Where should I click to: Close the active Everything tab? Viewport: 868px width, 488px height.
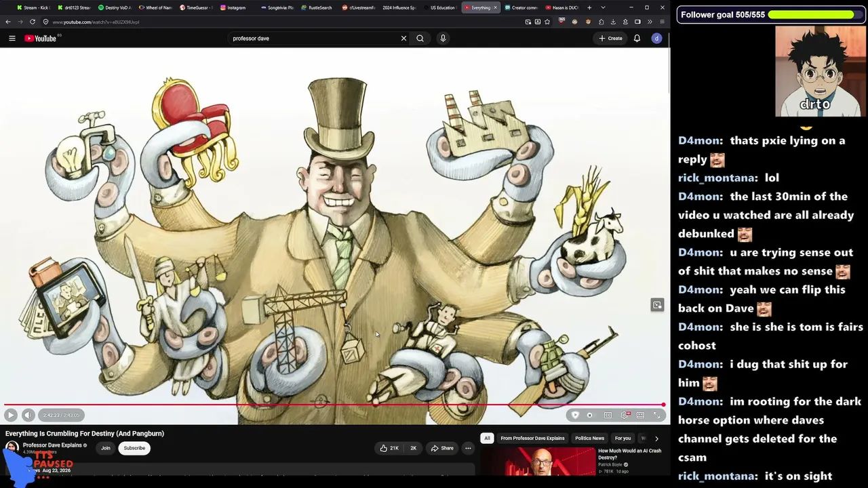[495, 7]
